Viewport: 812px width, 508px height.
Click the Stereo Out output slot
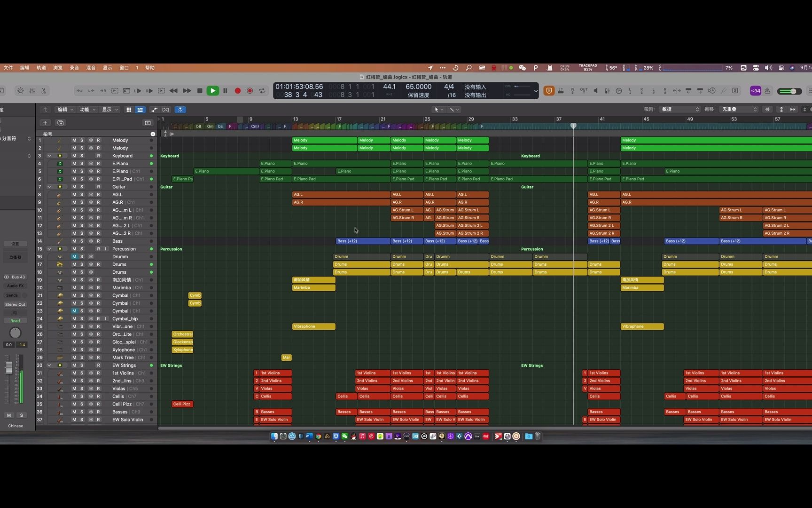point(16,305)
